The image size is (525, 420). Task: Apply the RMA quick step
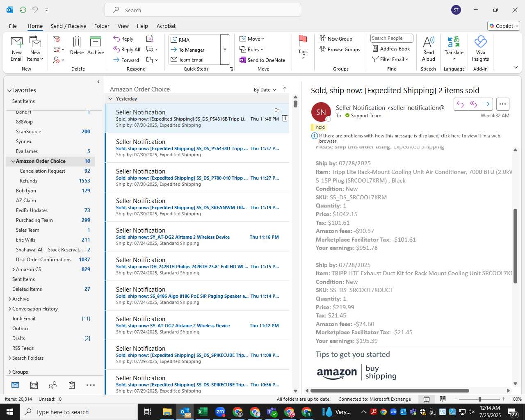coord(194,40)
